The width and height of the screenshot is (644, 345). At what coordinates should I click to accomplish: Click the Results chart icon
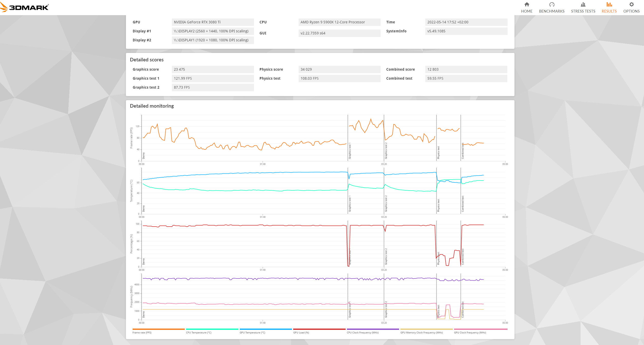(x=609, y=5)
